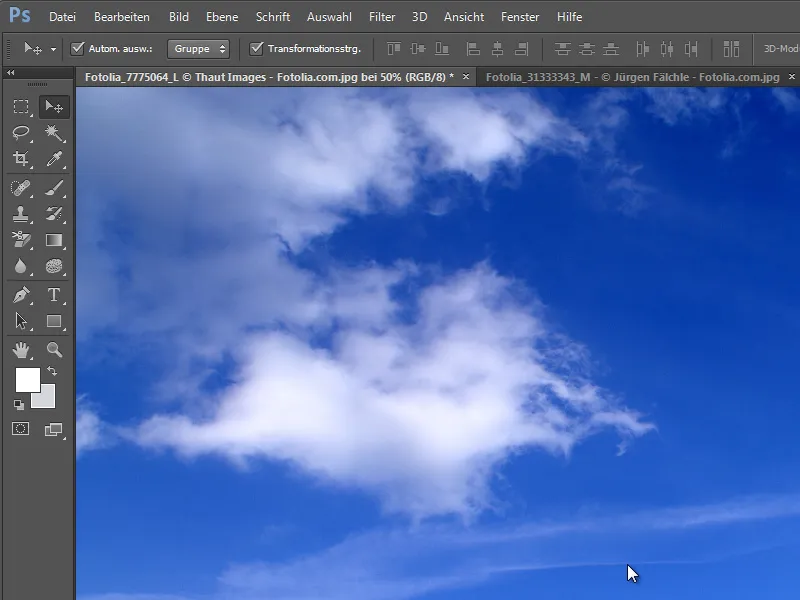
Task: Select the Sponge tool
Action: (x=54, y=266)
